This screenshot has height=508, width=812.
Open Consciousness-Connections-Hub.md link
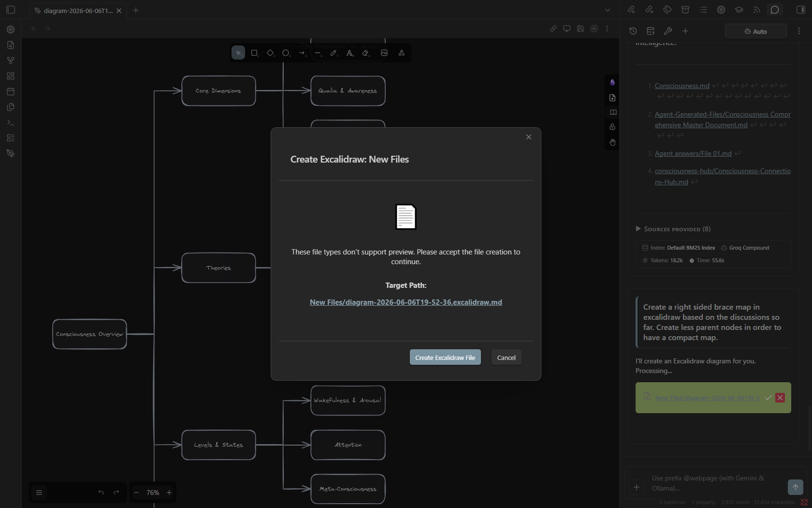(x=723, y=176)
